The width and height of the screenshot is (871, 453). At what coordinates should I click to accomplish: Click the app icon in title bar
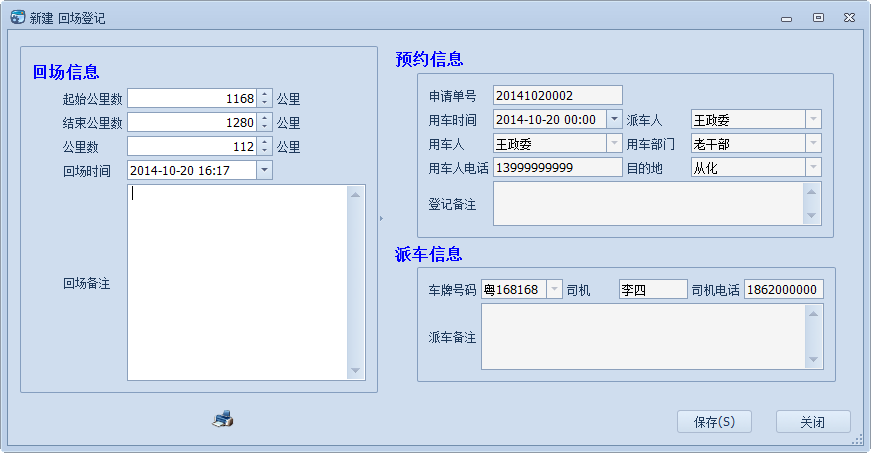(x=18, y=17)
